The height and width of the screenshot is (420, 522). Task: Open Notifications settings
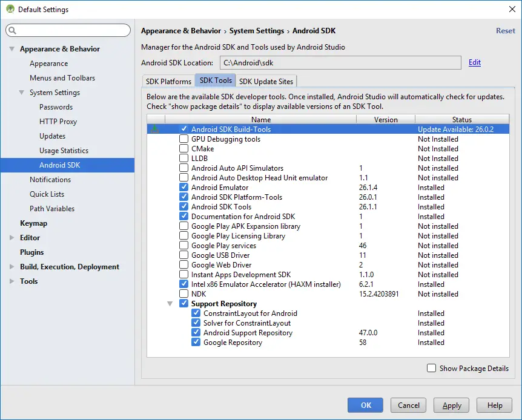tap(50, 180)
